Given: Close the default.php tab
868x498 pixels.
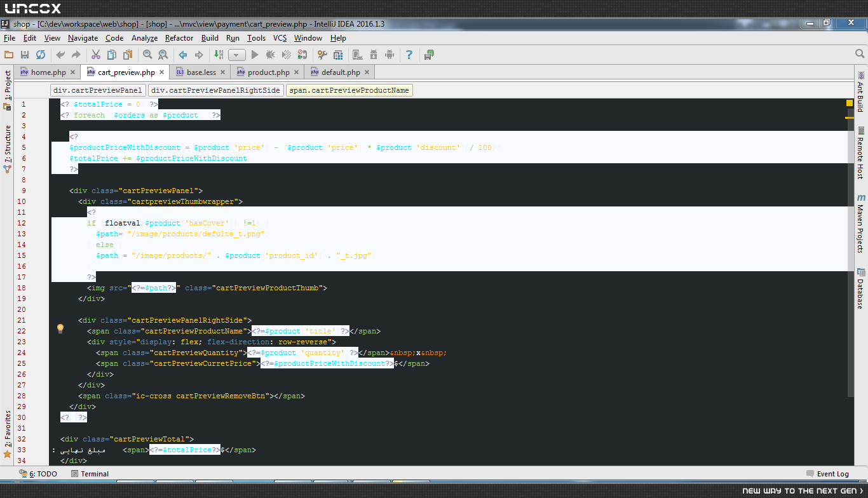Looking at the screenshot, I should [x=367, y=72].
